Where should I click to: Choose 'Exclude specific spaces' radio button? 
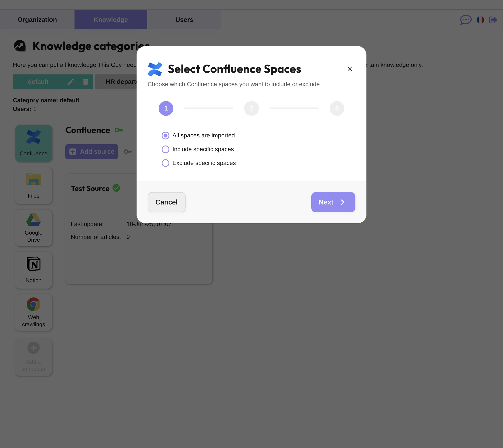(x=166, y=163)
